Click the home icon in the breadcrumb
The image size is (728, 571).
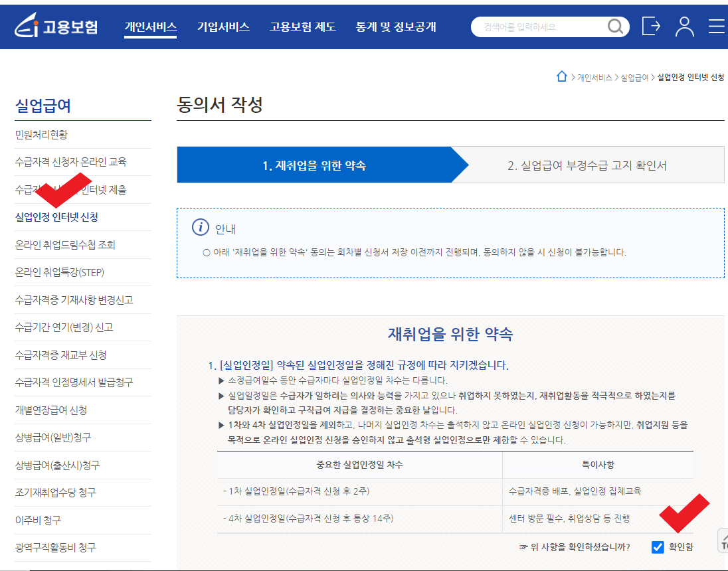(x=561, y=76)
